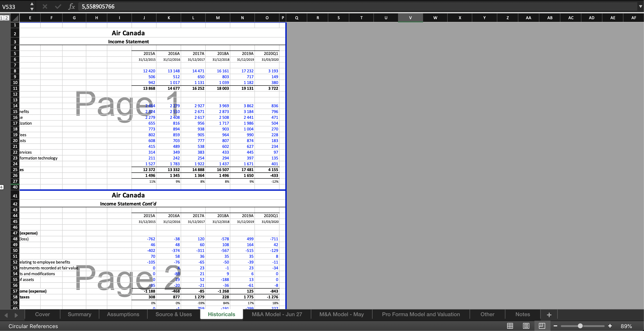This screenshot has height=331, width=644.
Task: Click the zoom slider handle
Action: (x=580, y=326)
